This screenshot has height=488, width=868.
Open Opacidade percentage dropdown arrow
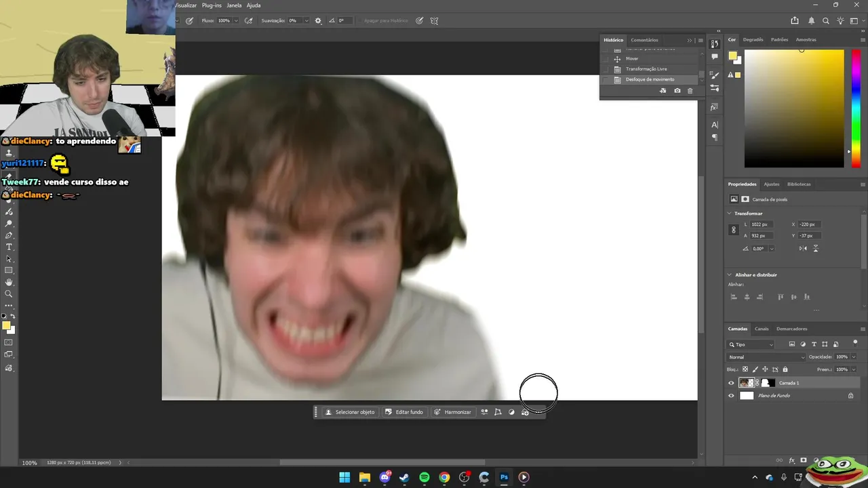[x=853, y=357]
